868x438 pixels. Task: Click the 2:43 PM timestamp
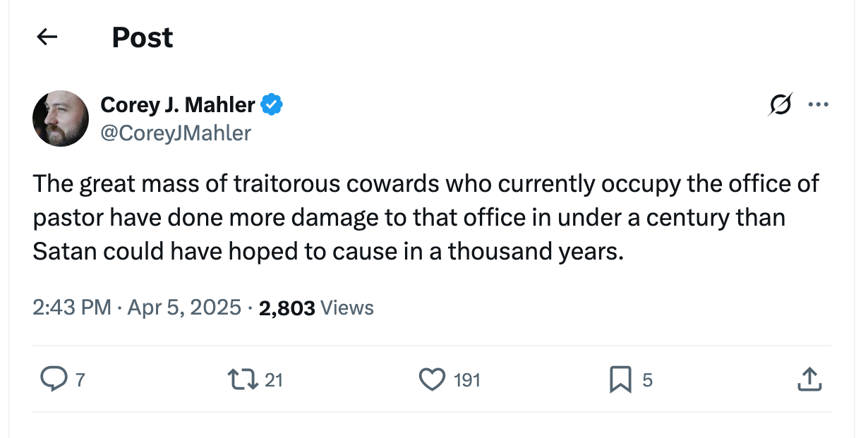pos(71,308)
